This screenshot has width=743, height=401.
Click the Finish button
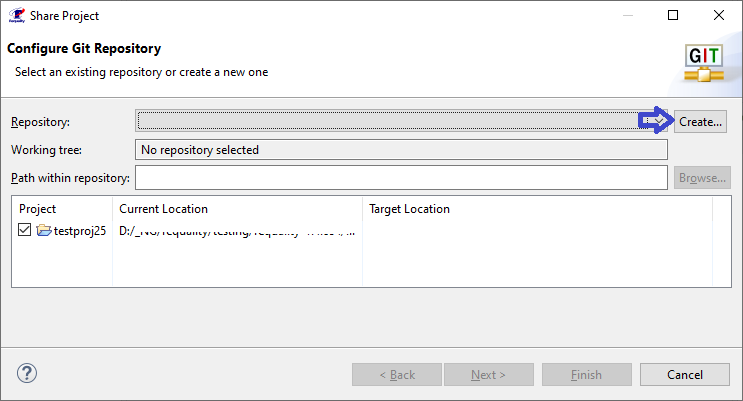point(587,375)
